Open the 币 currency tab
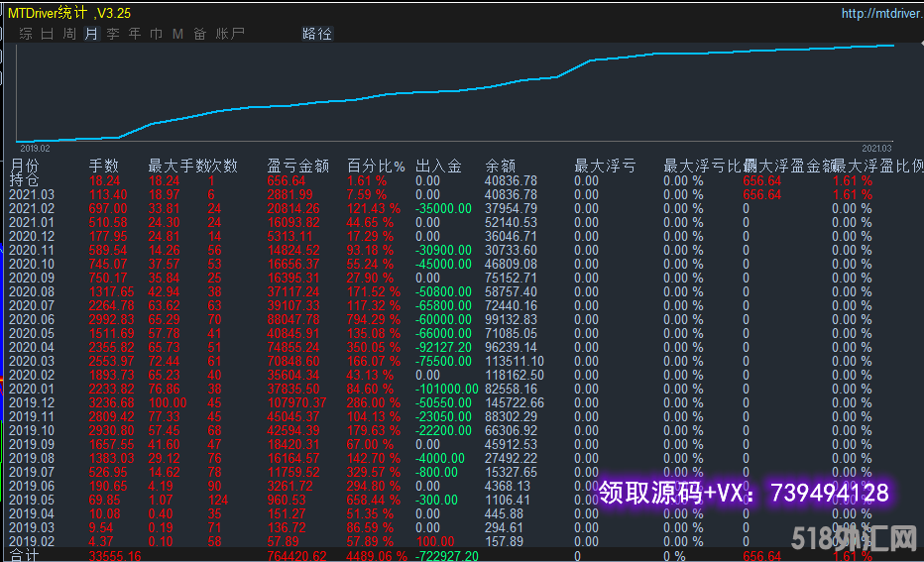This screenshot has height=562, width=924. click(157, 34)
